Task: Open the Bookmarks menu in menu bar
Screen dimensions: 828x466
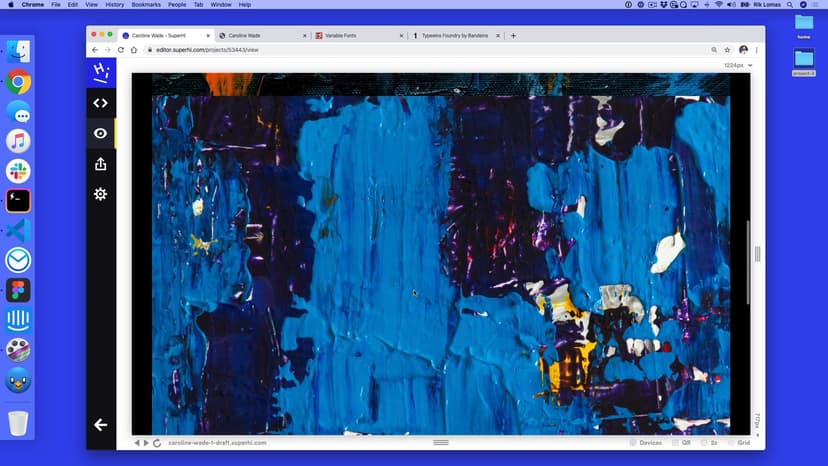Action: pyautogui.click(x=146, y=4)
